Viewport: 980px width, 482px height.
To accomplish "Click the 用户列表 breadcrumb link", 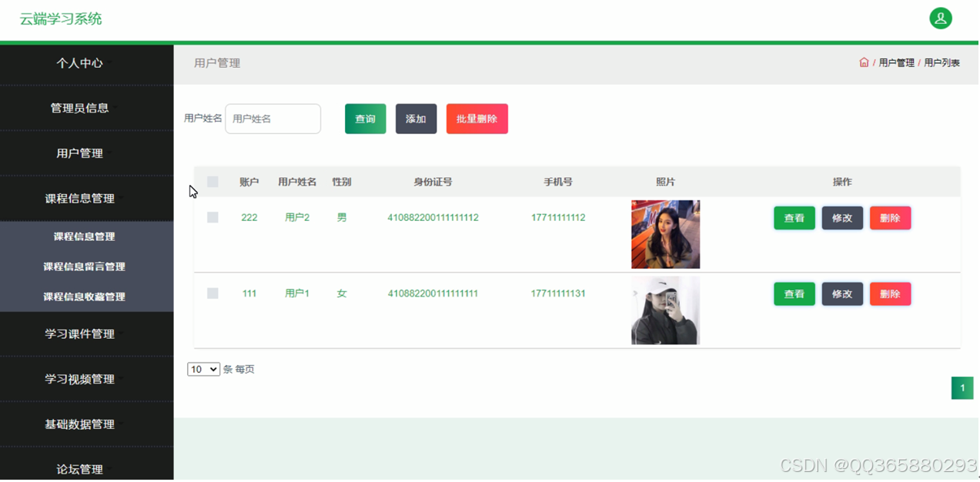I will tap(942, 63).
